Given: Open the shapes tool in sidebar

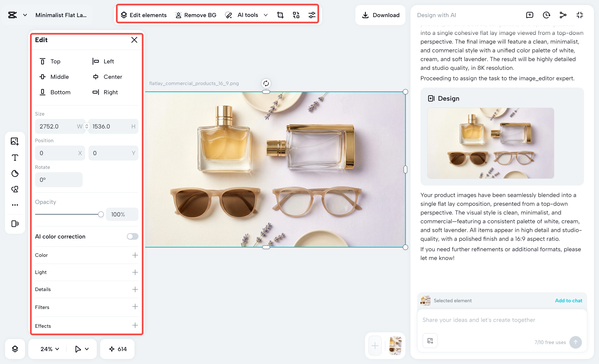Looking at the screenshot, I should [15, 189].
